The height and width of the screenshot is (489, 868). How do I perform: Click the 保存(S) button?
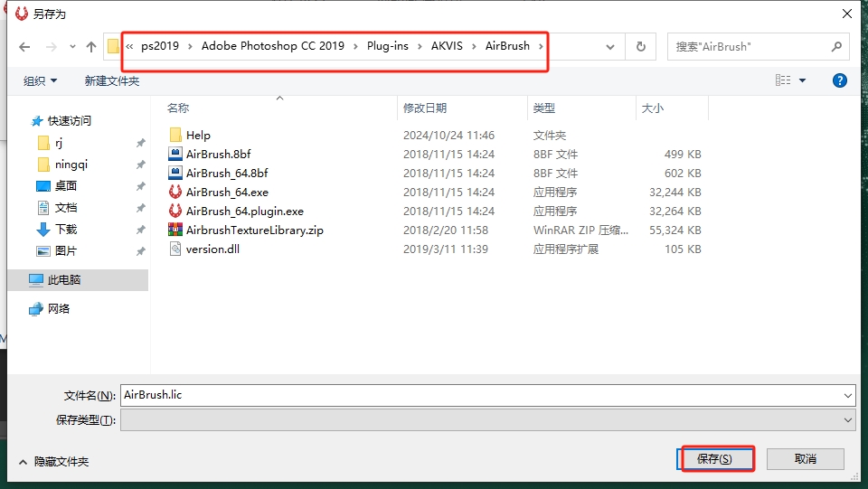[x=714, y=459]
